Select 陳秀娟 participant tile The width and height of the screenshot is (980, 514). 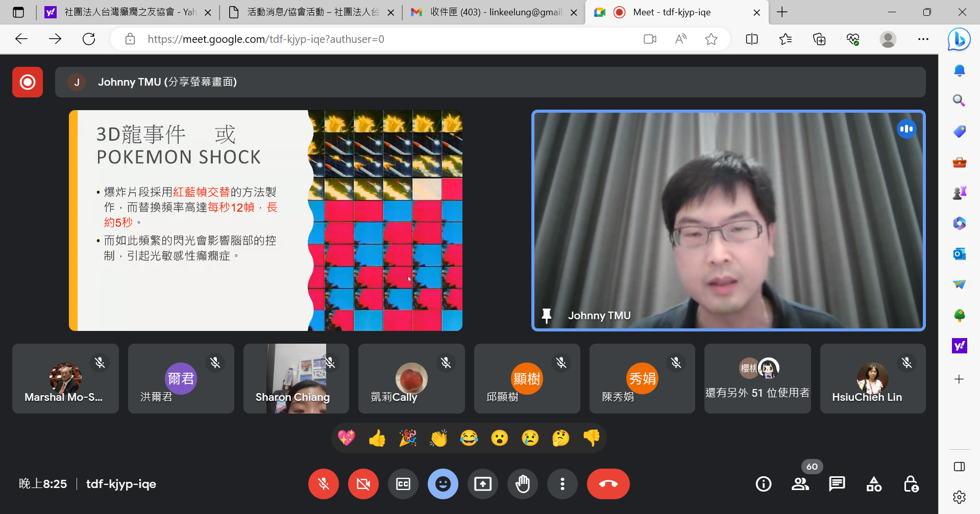(642, 378)
